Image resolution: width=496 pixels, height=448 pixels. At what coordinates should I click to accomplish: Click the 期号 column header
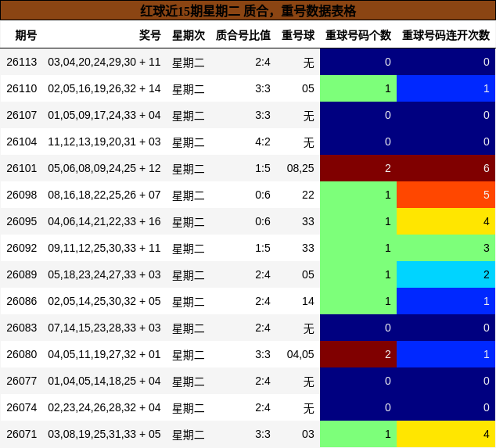coord(27,35)
